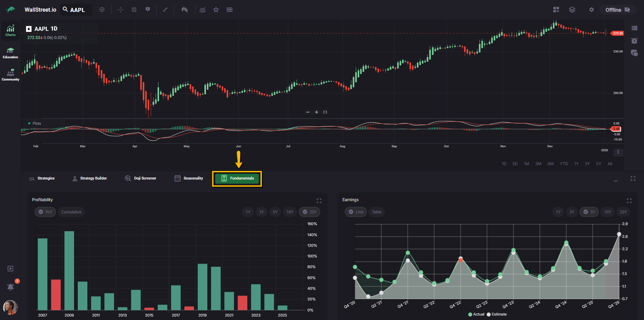Open the candlestick chart type selector
644x320 pixels.
[x=185, y=10]
